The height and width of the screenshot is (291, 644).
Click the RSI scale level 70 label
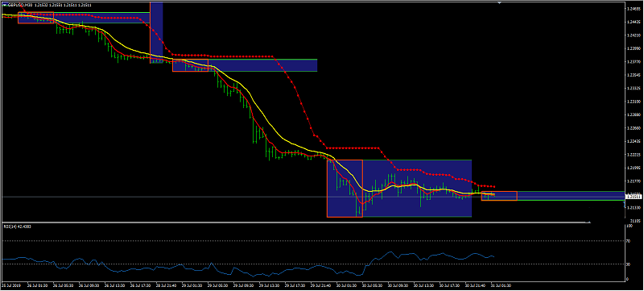(x=628, y=241)
